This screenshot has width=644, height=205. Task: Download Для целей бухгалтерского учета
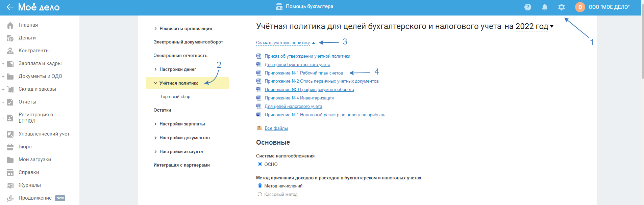[297, 65]
